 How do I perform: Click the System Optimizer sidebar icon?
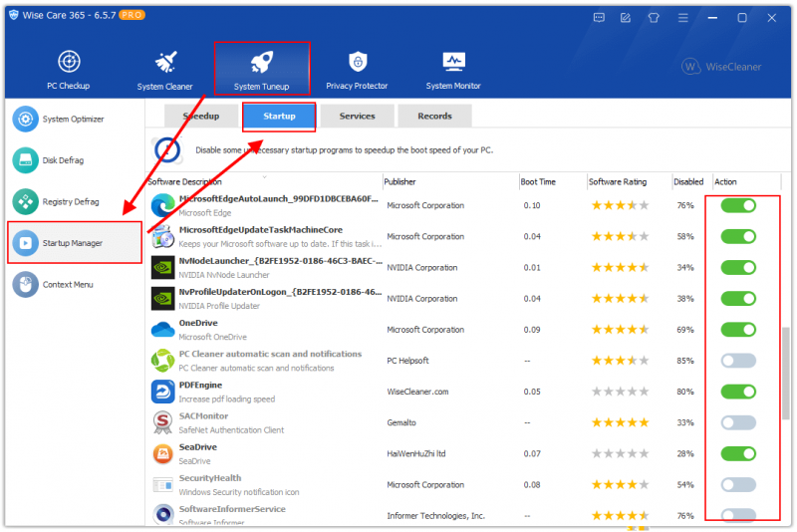pos(26,119)
